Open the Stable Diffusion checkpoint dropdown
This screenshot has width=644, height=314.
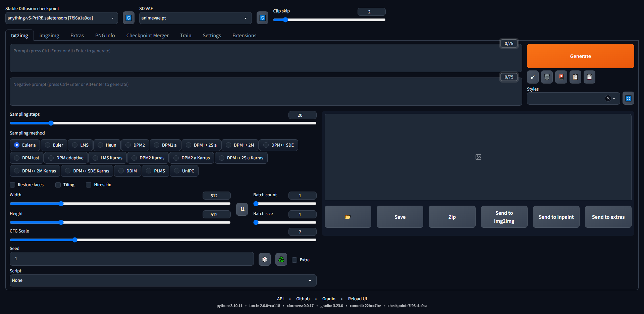coord(62,18)
